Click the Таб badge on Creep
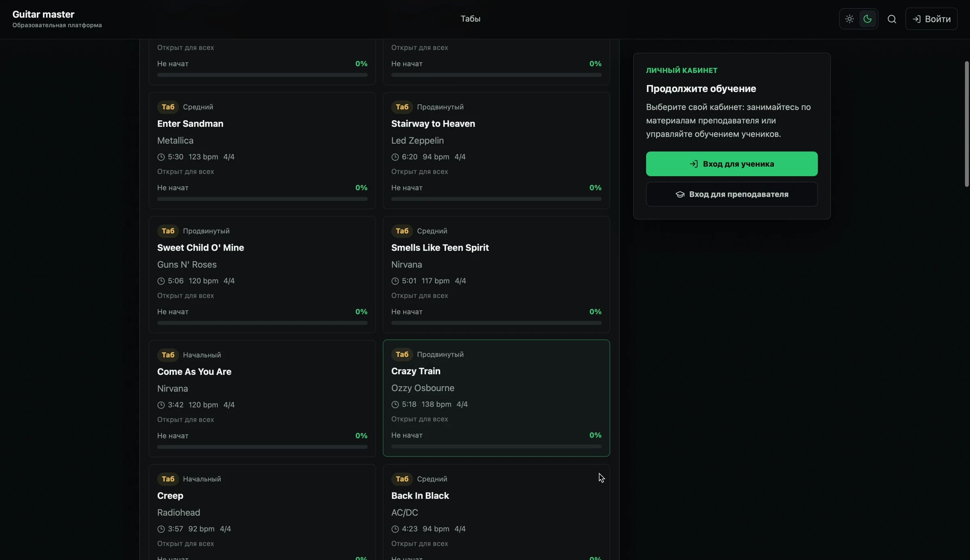 pyautogui.click(x=168, y=479)
